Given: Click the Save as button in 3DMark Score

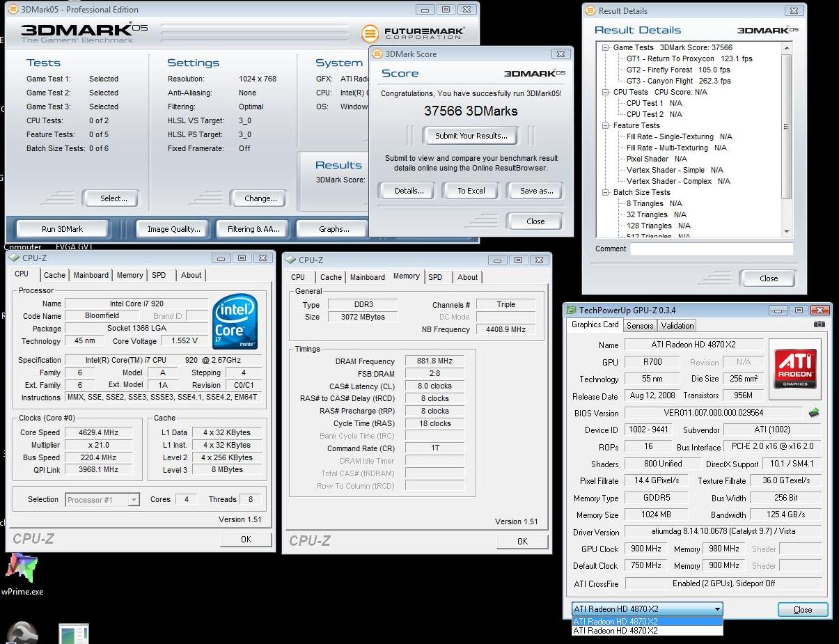Looking at the screenshot, I should pos(536,191).
